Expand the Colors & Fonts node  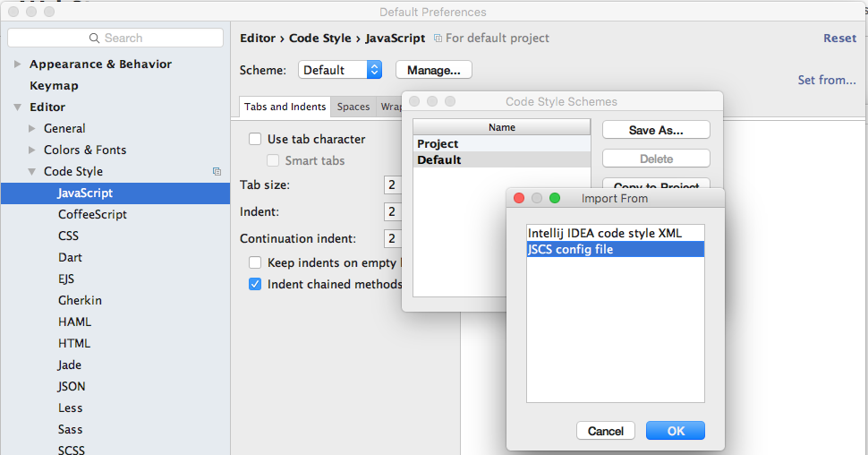point(32,150)
